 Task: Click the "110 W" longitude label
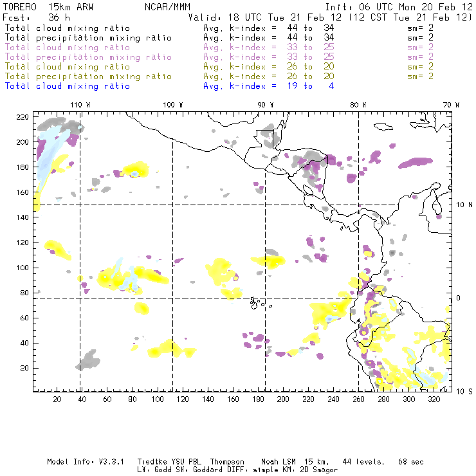coord(80,105)
